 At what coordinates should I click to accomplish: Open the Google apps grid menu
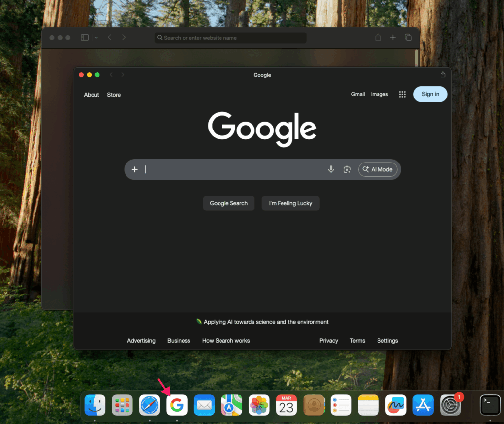(402, 94)
